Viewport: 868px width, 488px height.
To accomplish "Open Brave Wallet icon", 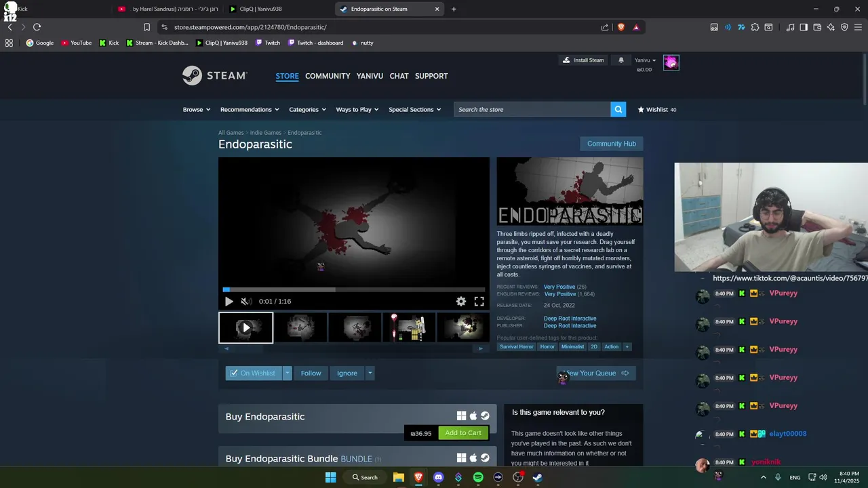I will (x=817, y=27).
